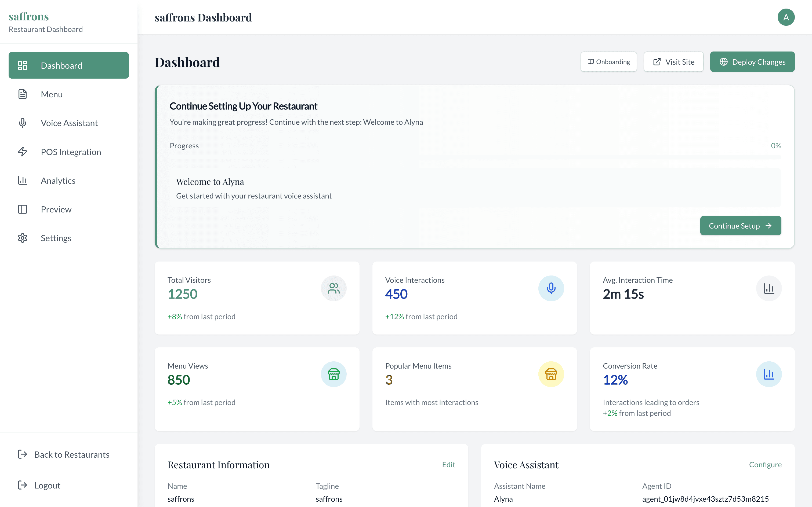This screenshot has height=507, width=812.
Task: Click the bar chart icon in Avg. Interaction Time
Action: coord(769,288)
